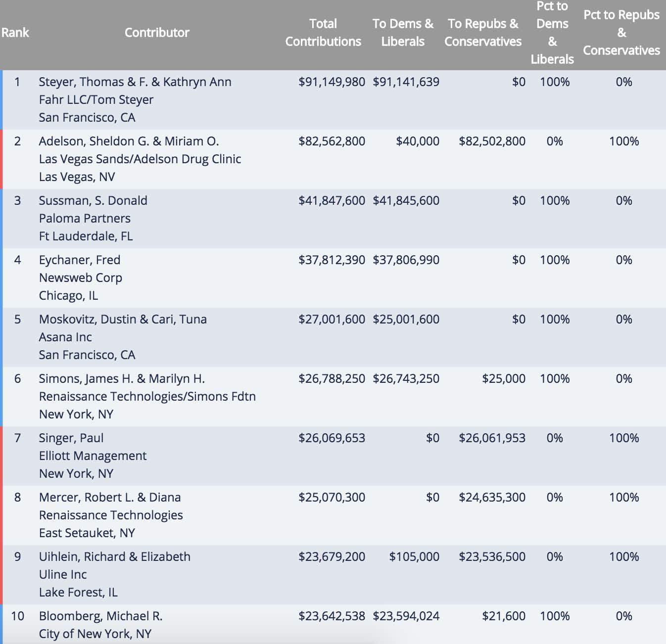Viewport: 666px width, 644px height.
Task: Select Sussman, S. Donald name
Action: (93, 200)
